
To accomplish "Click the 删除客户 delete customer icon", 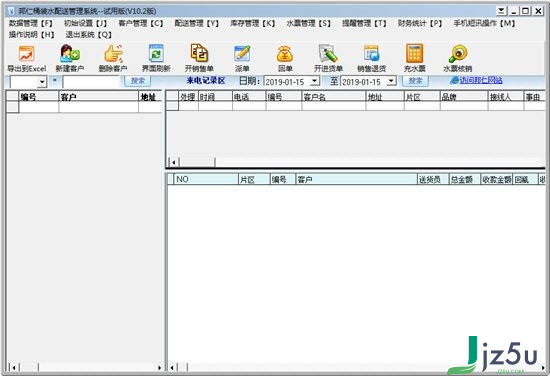I will [x=113, y=54].
